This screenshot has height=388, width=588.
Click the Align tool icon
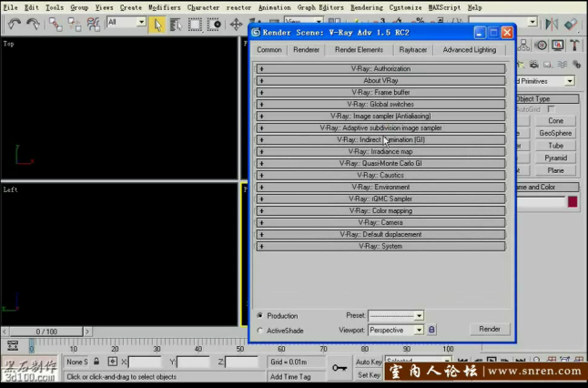coord(571,25)
